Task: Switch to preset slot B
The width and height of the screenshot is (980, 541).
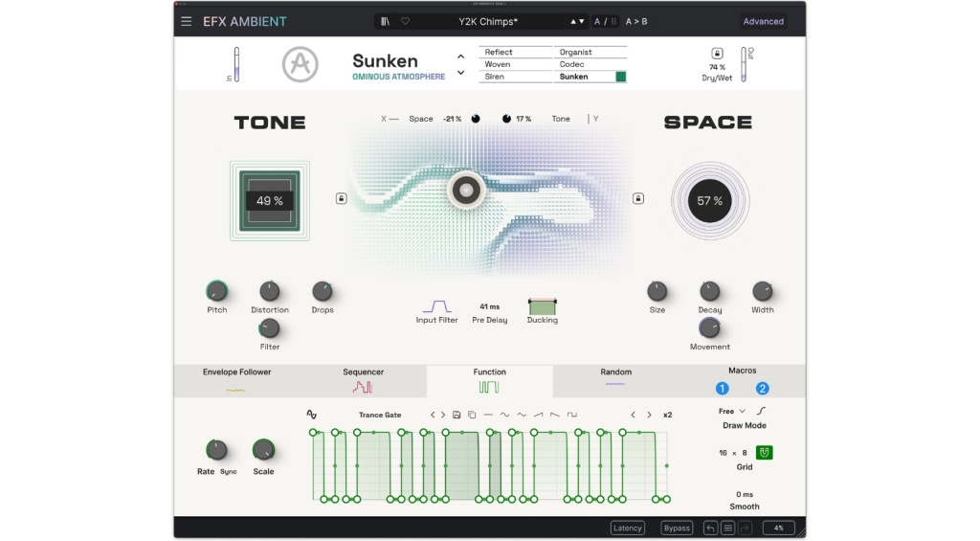Action: 613,21
